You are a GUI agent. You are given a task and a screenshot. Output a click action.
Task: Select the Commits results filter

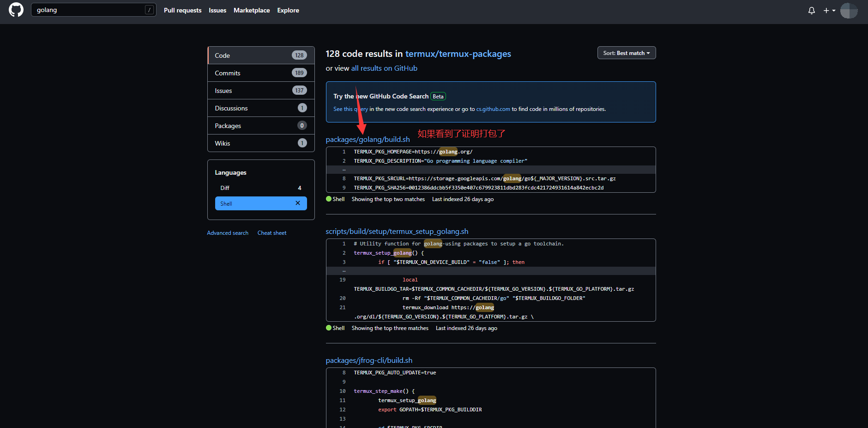[x=261, y=73]
